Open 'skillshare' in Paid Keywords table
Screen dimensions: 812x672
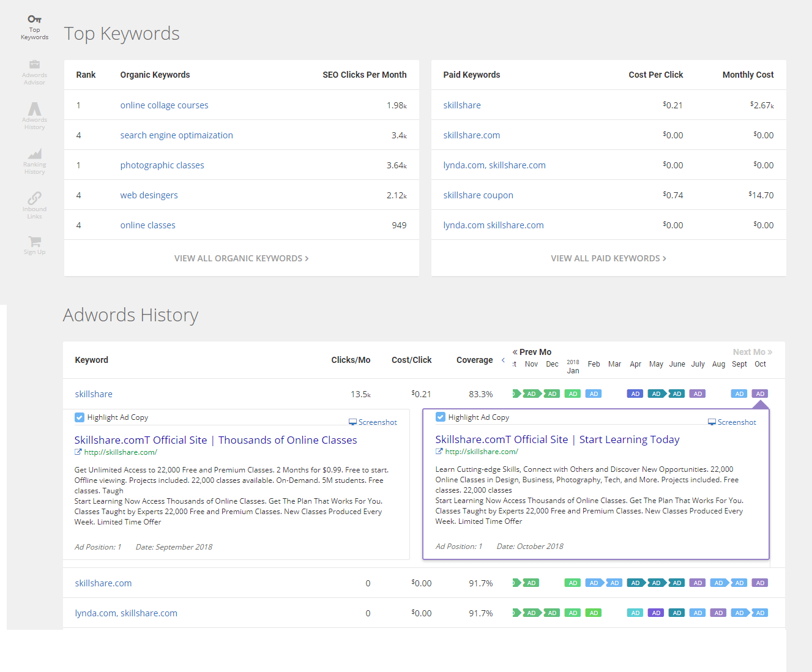(x=462, y=105)
